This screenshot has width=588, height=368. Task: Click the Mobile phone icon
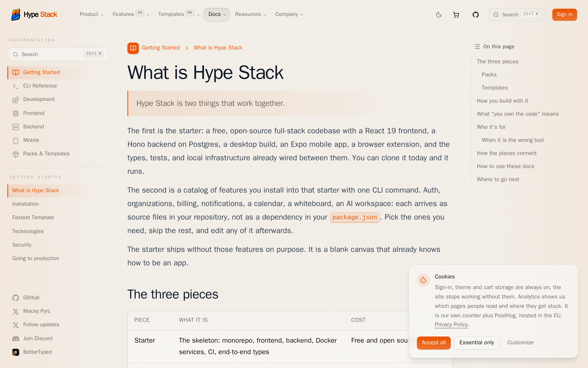pyautogui.click(x=16, y=141)
